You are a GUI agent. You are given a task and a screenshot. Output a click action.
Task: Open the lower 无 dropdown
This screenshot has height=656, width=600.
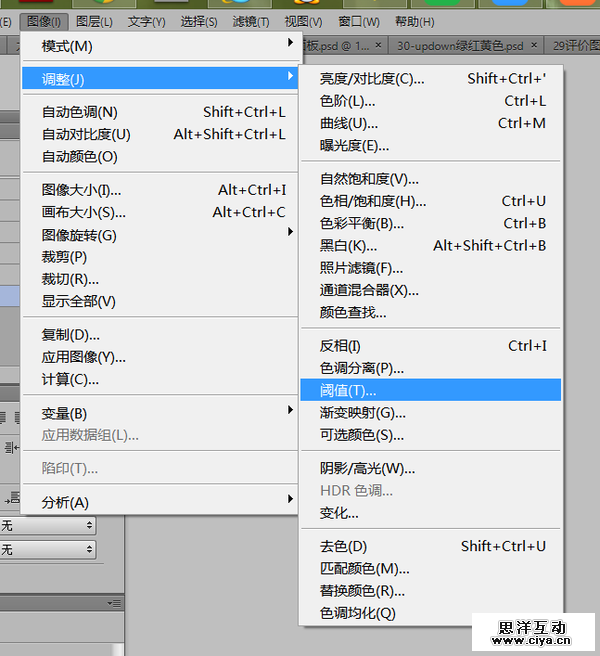47,549
